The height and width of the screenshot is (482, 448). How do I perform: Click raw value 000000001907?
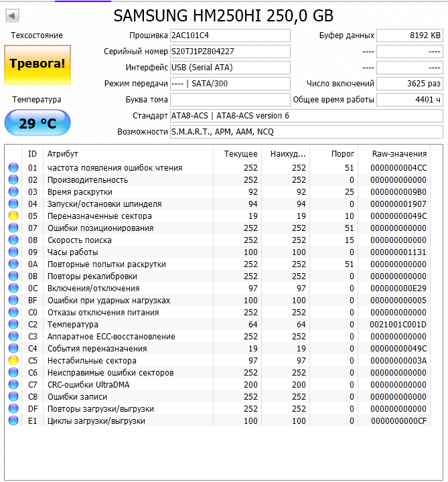(398, 204)
